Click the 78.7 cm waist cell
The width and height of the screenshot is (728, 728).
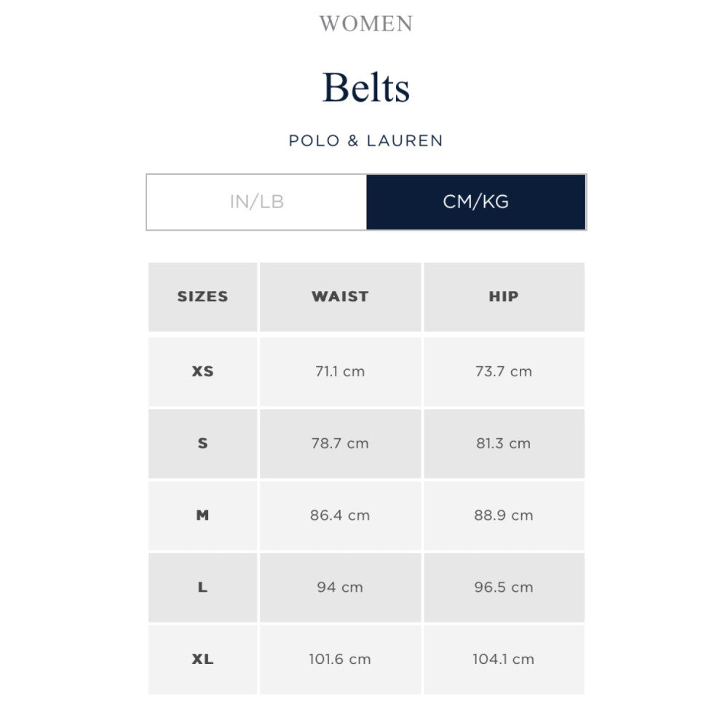click(340, 443)
